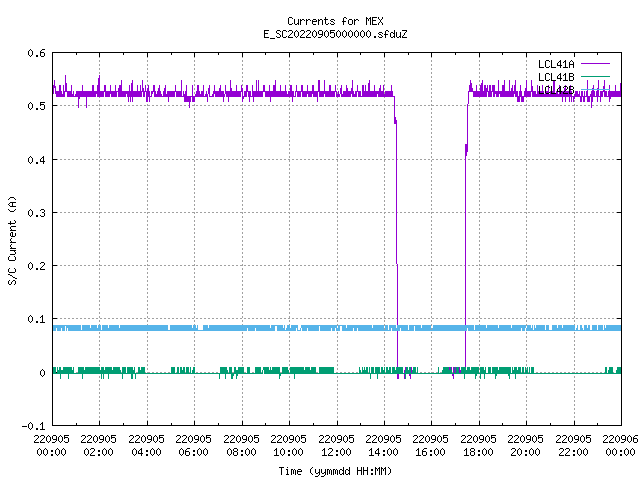
Task: Click the 0.5 y-axis tick label
Action: coord(36,106)
